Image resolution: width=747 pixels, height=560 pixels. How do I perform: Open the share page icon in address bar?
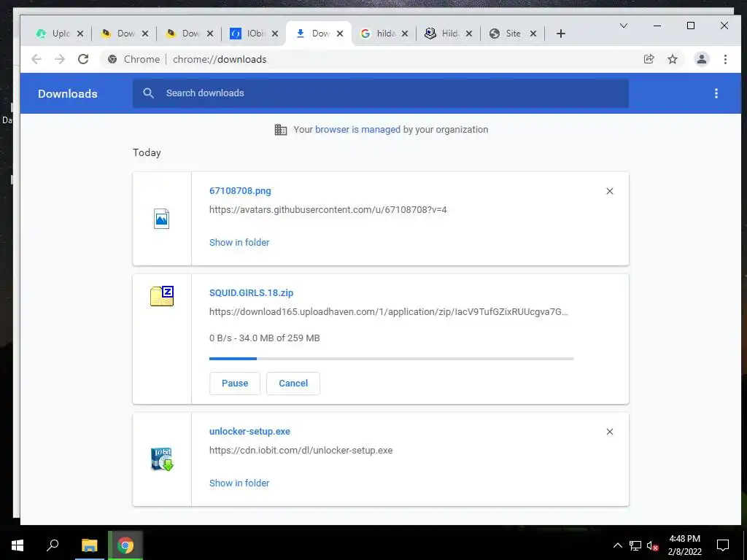649,59
